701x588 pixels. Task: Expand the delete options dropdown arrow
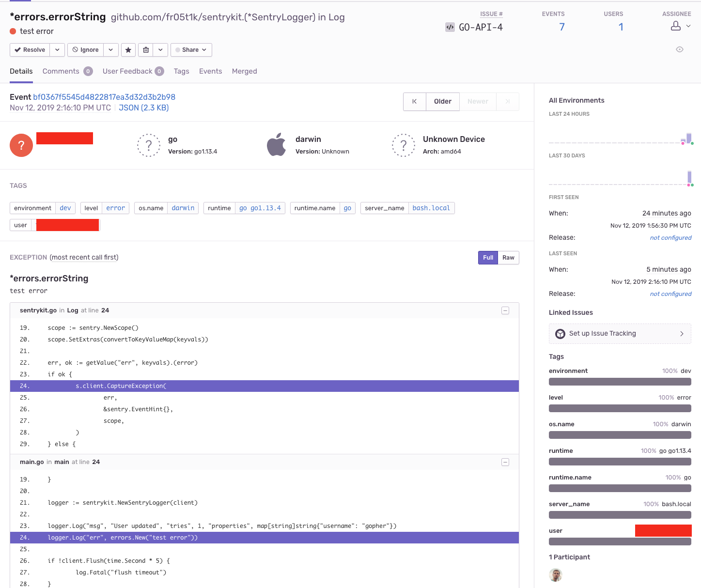pos(160,50)
